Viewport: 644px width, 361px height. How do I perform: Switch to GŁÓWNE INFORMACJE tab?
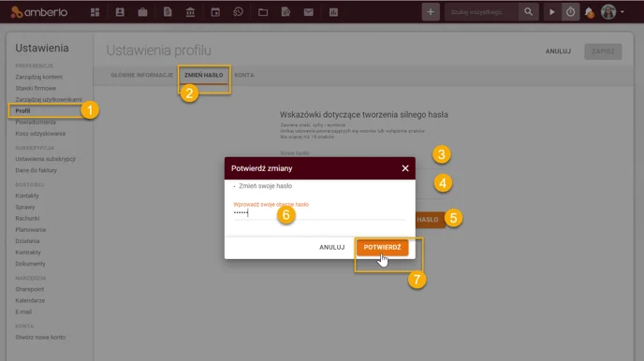click(141, 75)
